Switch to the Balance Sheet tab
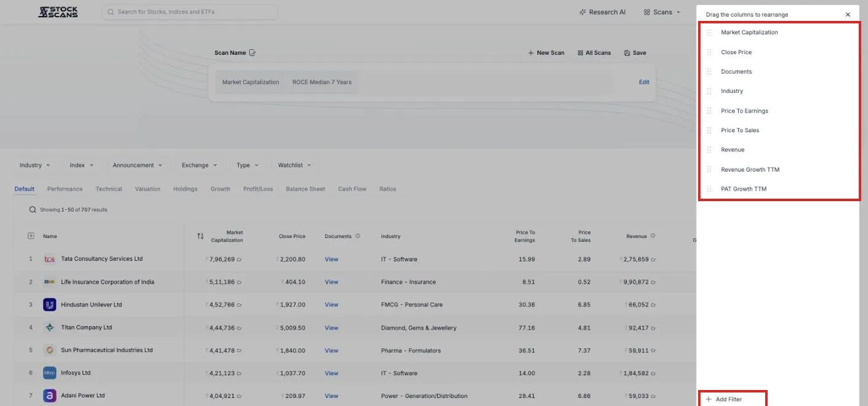The image size is (868, 406). point(305,189)
